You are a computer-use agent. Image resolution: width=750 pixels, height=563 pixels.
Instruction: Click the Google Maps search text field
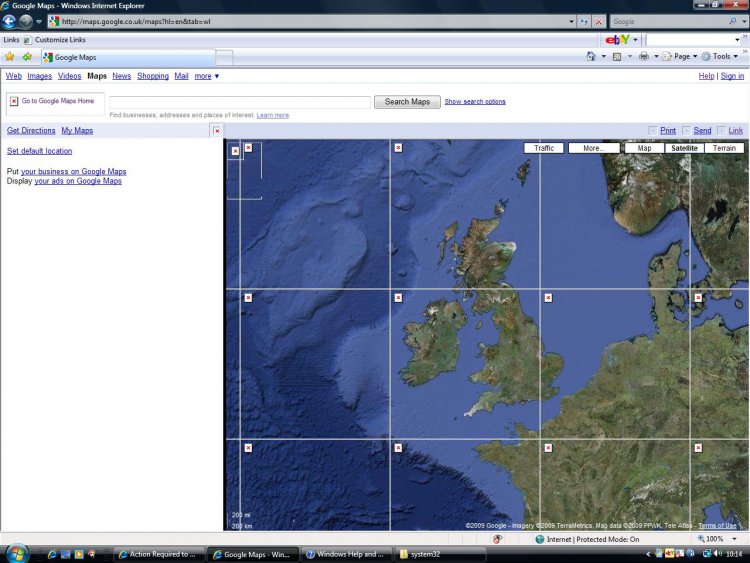(x=240, y=102)
